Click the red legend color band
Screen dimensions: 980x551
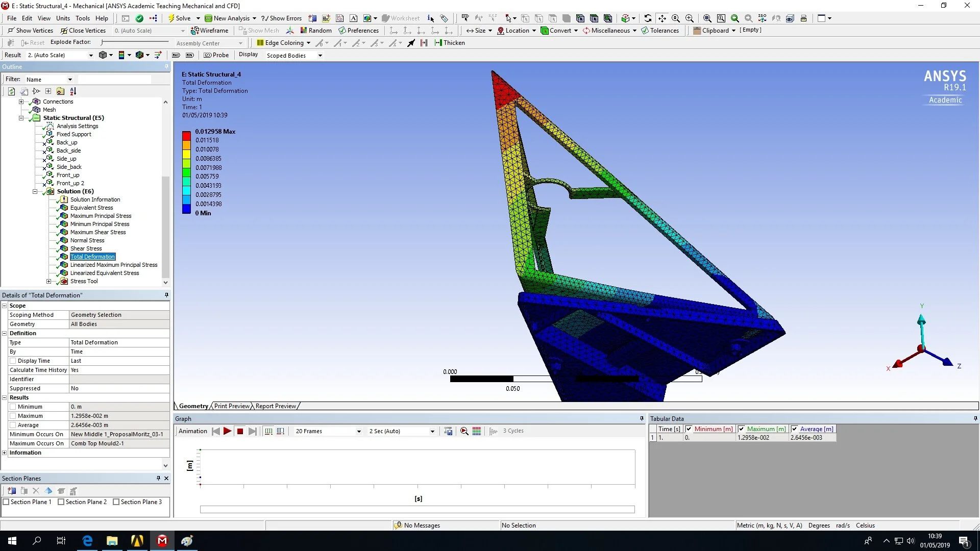point(187,136)
